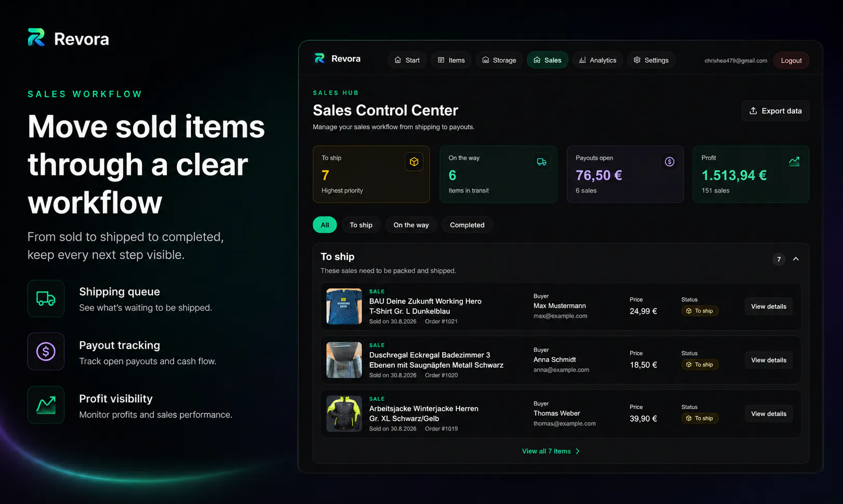The height and width of the screenshot is (504, 843).
Task: Click the max@example.com buyer email
Action: click(560, 316)
